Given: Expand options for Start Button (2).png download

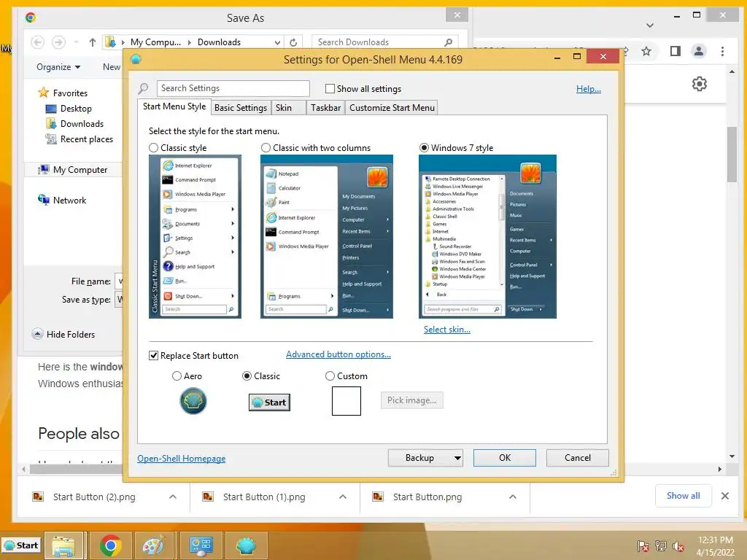Looking at the screenshot, I should coord(173,497).
